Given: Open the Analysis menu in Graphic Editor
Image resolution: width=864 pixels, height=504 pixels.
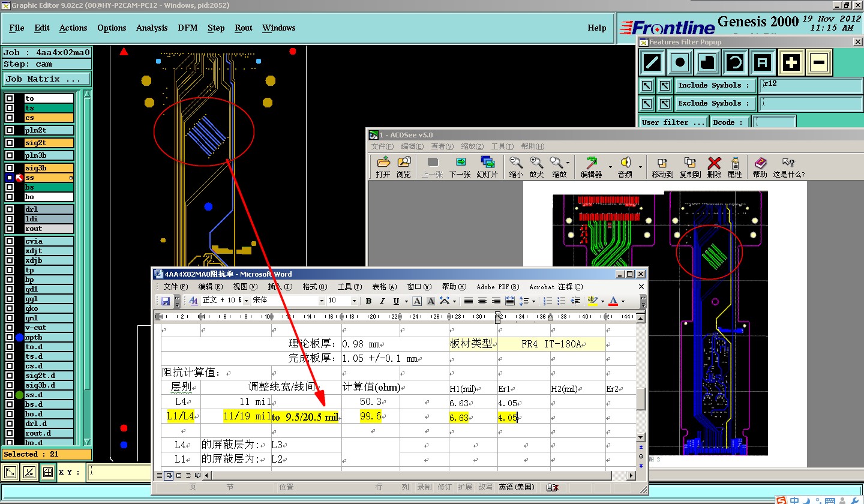Looking at the screenshot, I should click(x=152, y=28).
